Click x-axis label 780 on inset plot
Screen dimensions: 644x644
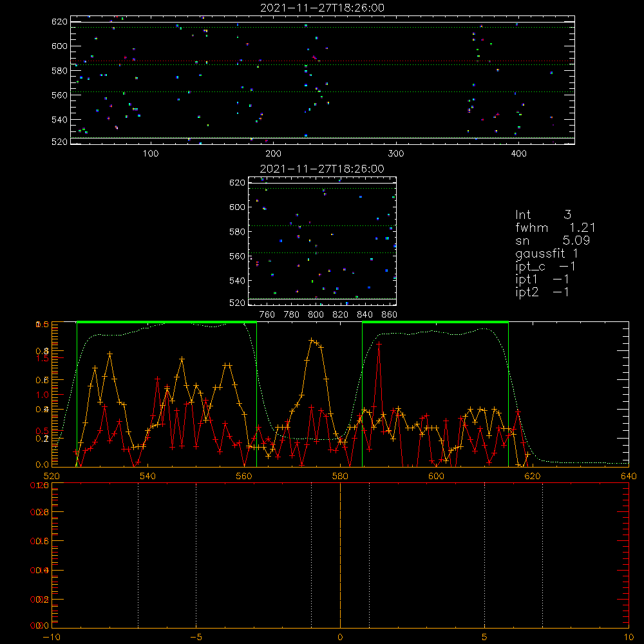tap(292, 315)
